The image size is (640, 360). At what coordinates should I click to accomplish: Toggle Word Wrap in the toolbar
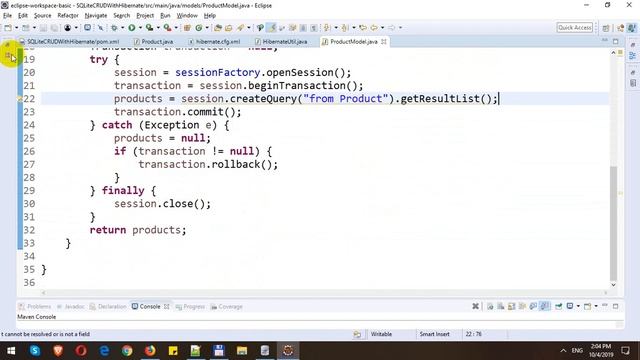(292, 28)
